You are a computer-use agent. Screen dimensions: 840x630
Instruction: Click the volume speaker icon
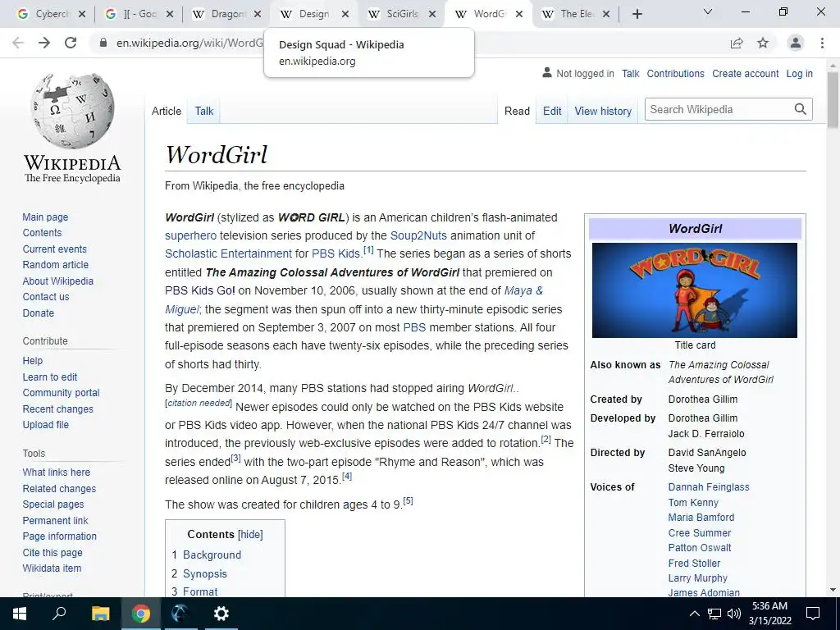point(734,614)
